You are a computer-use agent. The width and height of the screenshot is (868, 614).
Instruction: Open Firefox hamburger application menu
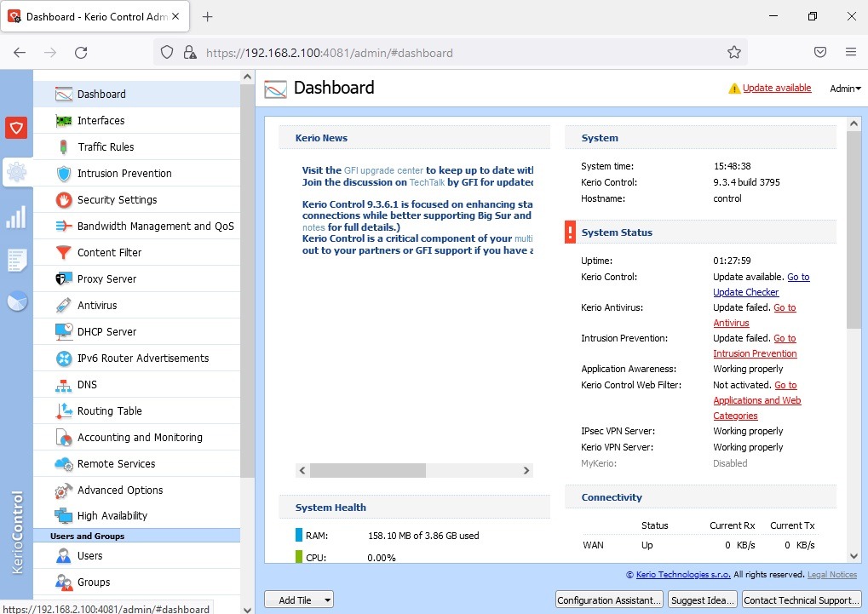850,53
